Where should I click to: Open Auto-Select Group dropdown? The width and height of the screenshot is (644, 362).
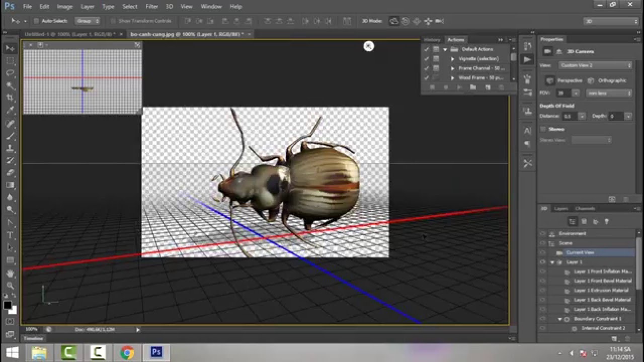[88, 21]
